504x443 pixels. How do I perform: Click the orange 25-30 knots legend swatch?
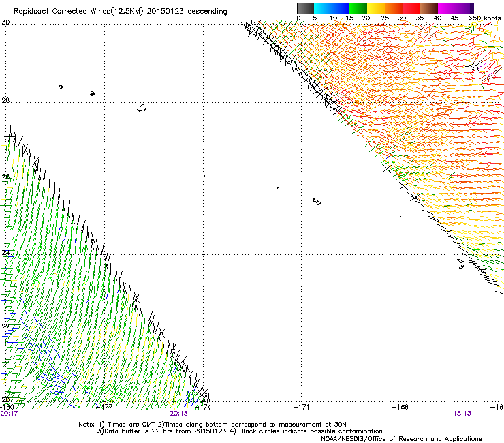[x=394, y=8]
